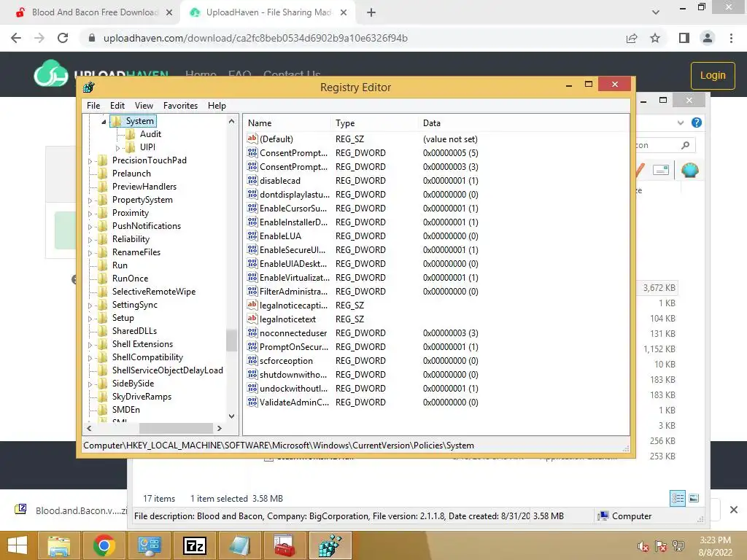Open the View menu in Registry Editor
Screen dimensions: 747x560
pyautogui.click(x=144, y=106)
